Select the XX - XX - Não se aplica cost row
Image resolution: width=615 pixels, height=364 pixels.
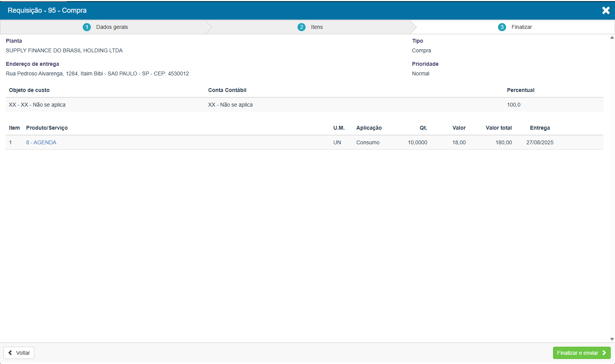(37, 105)
